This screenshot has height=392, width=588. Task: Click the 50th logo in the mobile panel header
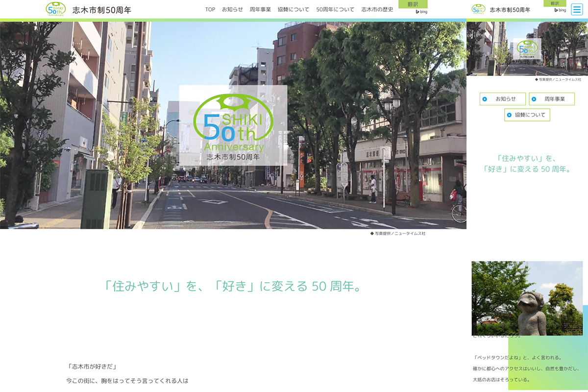point(479,9)
